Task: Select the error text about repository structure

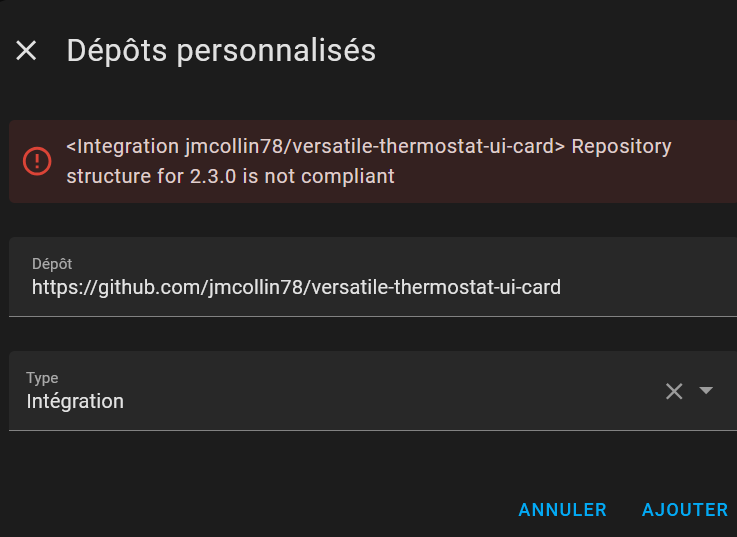Action: 368,162
